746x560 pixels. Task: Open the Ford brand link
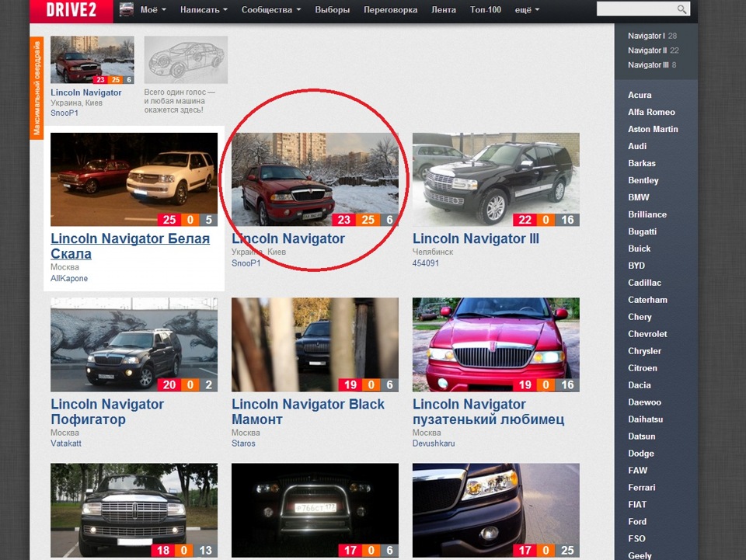[x=637, y=522]
